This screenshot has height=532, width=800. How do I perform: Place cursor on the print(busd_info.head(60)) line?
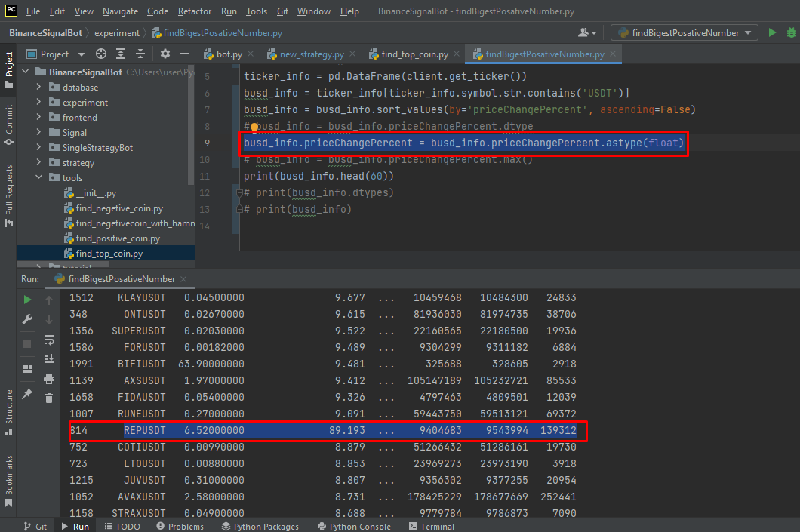tap(319, 176)
